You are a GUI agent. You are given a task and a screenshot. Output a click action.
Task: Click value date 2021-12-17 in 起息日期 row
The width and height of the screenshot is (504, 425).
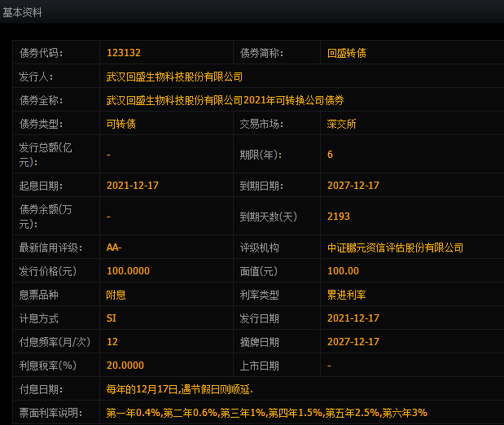point(133,185)
